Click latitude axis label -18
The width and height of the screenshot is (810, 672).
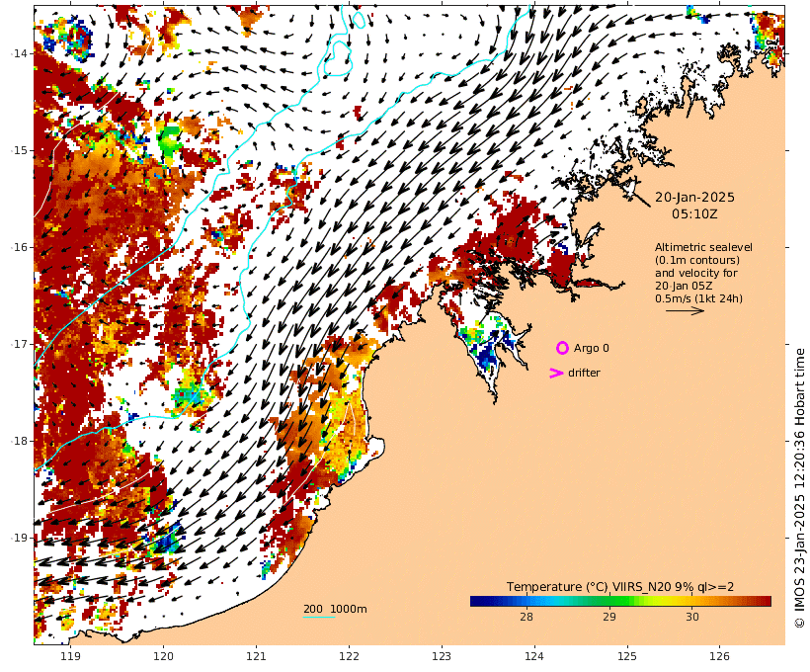click(x=19, y=441)
